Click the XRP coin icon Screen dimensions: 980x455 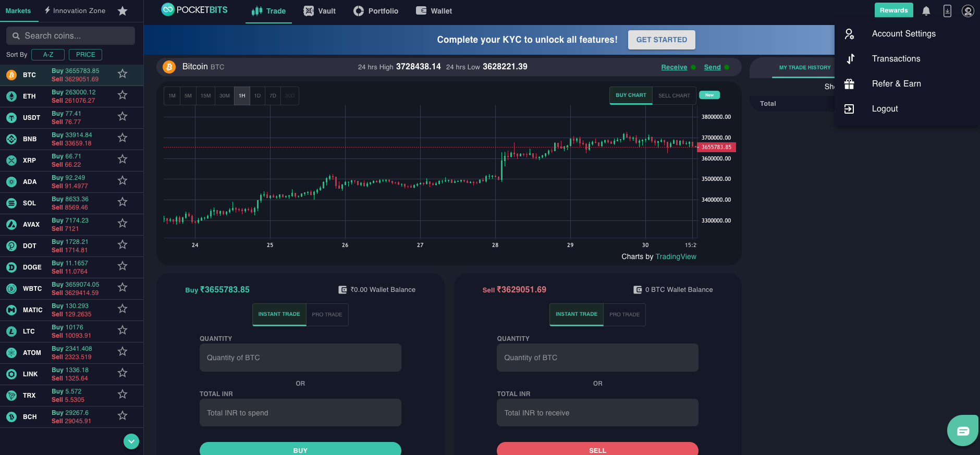coord(11,161)
